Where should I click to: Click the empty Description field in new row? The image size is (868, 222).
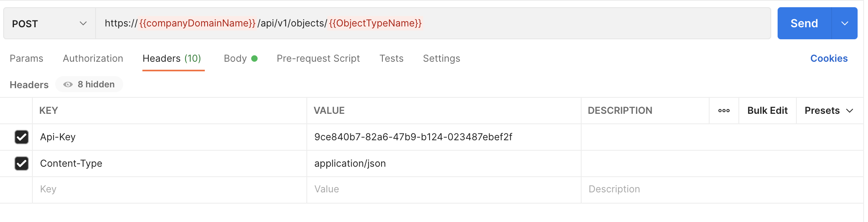pyautogui.click(x=720, y=189)
